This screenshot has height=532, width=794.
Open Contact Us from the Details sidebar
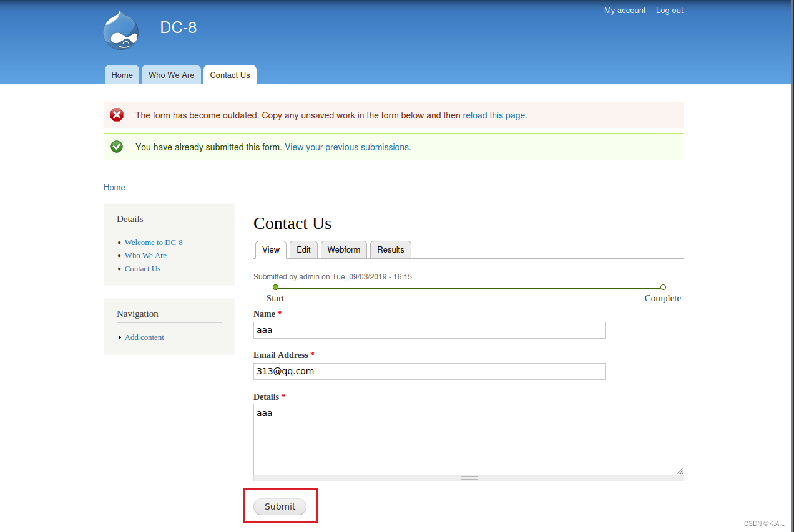(x=142, y=268)
